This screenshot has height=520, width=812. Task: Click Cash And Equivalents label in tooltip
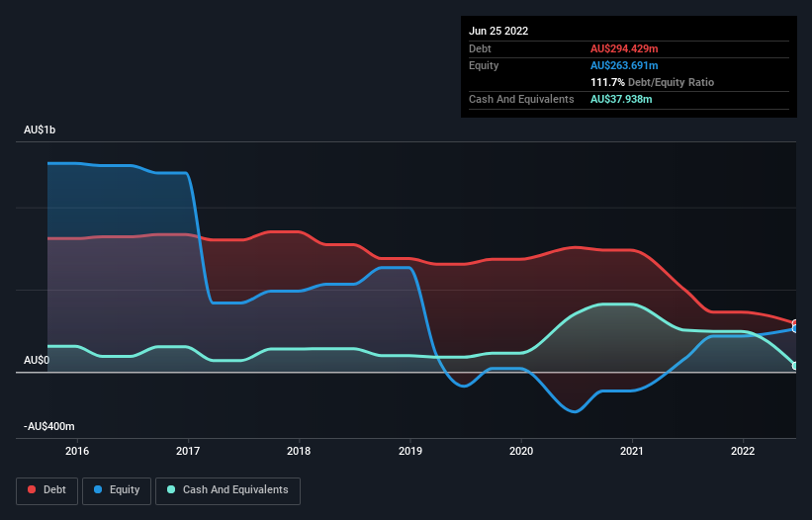(521, 99)
